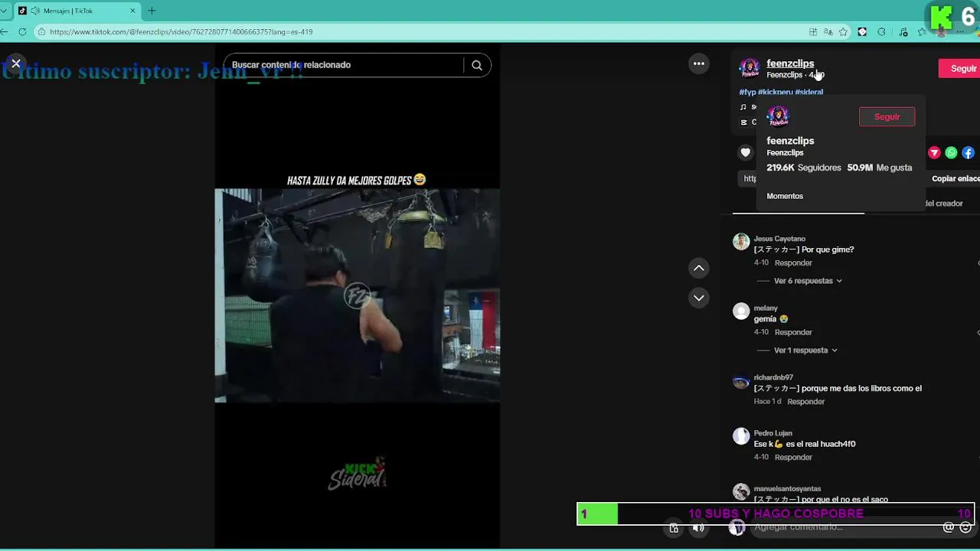Click Copiar enlace button
This screenshot has height=551, width=980.
click(955, 178)
